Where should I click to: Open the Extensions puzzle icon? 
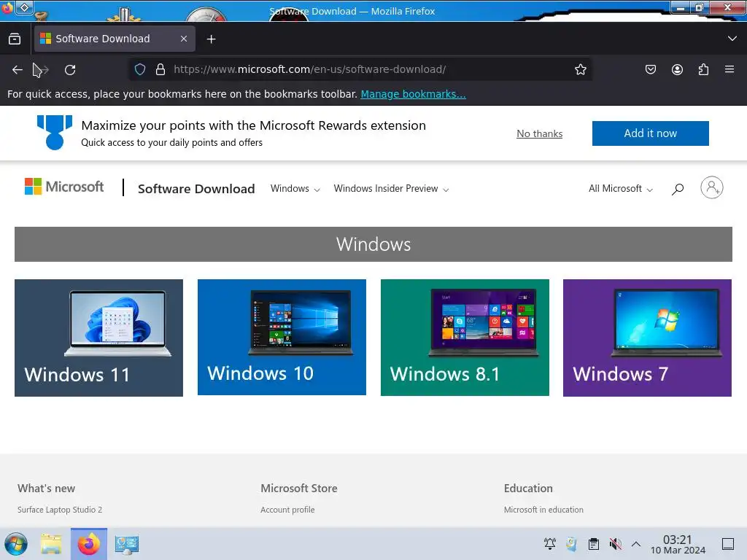[703, 69]
